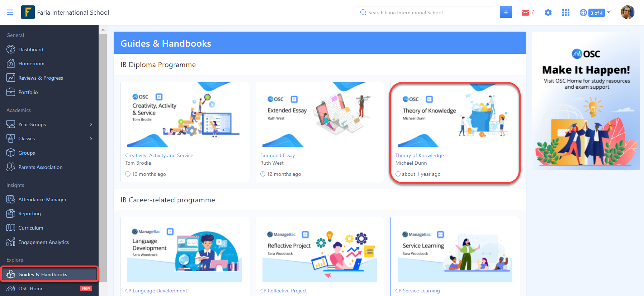Open the mail messages icon

(x=525, y=13)
